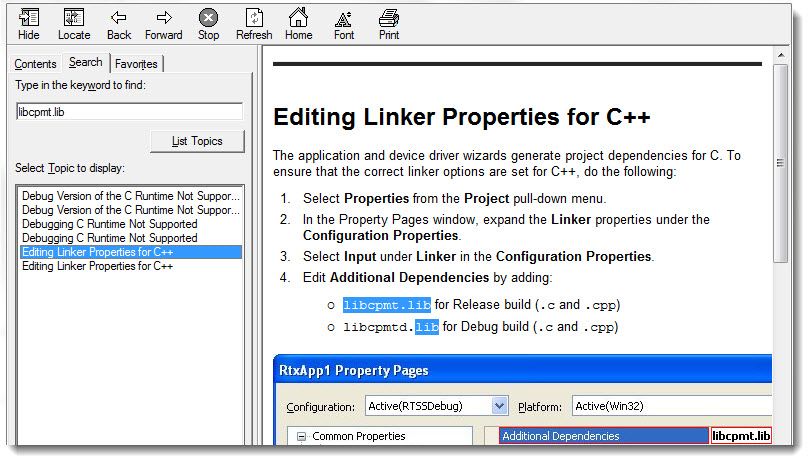This screenshot has height=463, width=811.
Task: Refresh the help page
Action: pos(254,18)
